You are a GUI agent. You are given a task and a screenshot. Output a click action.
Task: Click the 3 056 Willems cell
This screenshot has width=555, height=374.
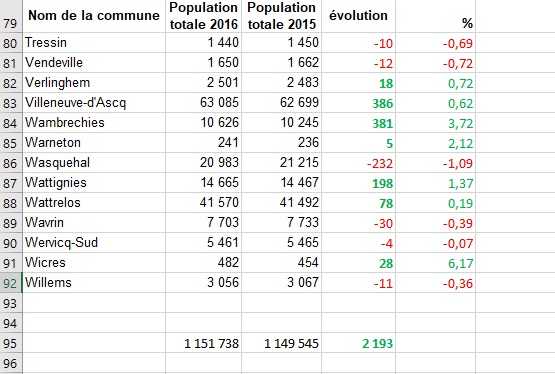204,283
